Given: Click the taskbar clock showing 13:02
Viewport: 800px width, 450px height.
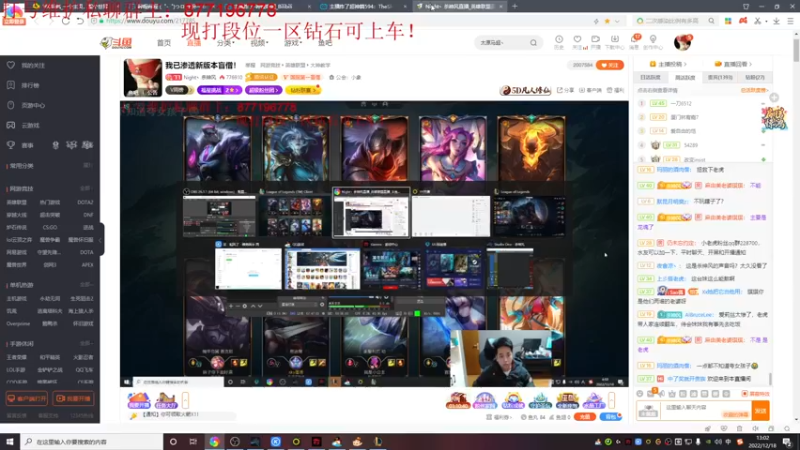Looking at the screenshot, I should point(763,441).
